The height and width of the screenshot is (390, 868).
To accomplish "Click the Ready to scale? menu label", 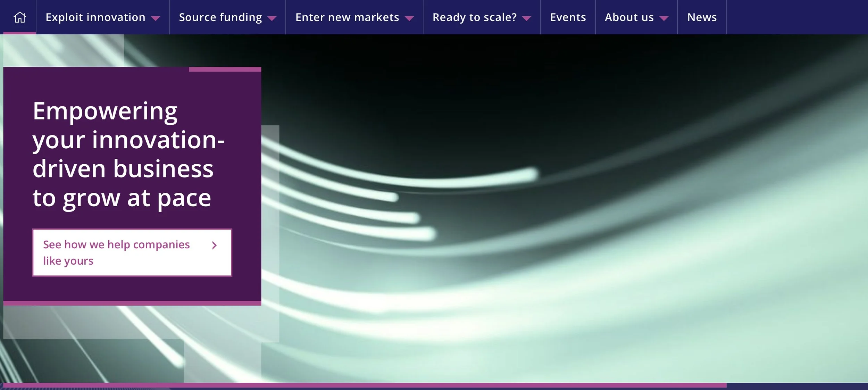I will (x=475, y=17).
